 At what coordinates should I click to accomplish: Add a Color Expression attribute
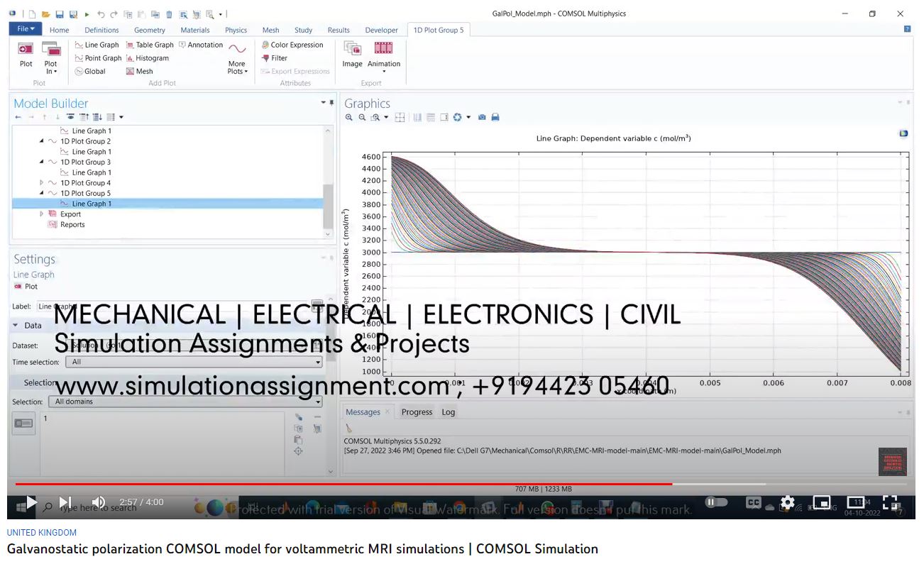click(292, 45)
